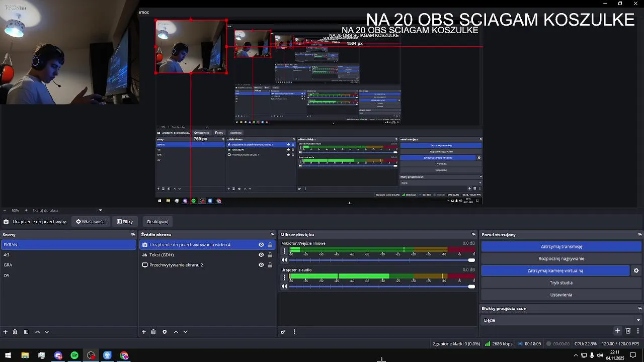Add a new source in Źródła obrazu
644x362 pixels.
tap(144, 332)
